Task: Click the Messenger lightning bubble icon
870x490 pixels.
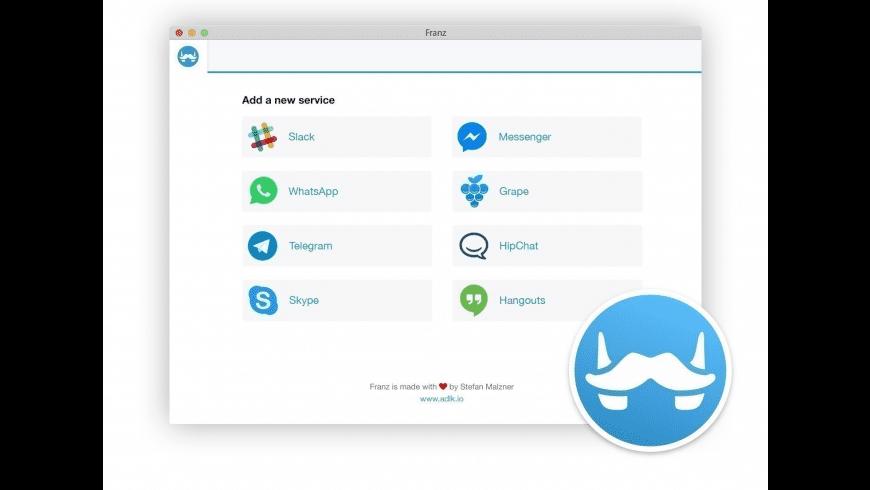Action: coord(472,137)
